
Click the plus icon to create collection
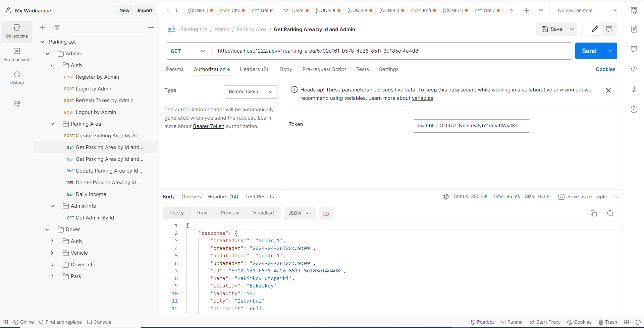[42, 27]
